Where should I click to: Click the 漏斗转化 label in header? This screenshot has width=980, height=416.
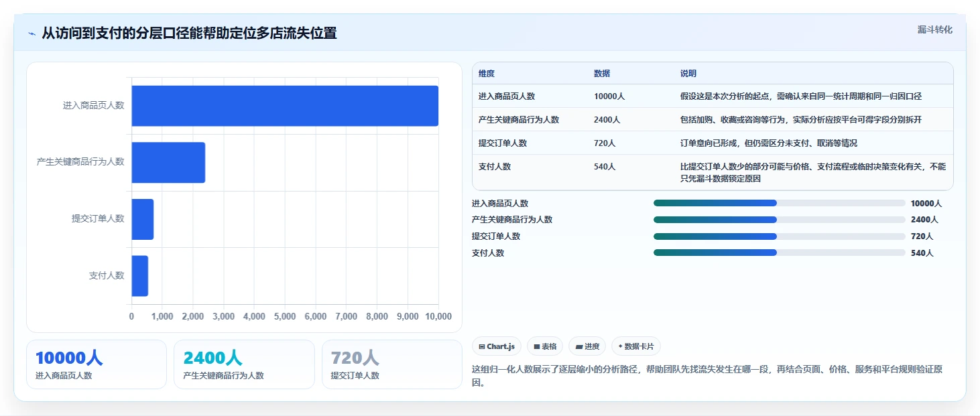click(934, 30)
